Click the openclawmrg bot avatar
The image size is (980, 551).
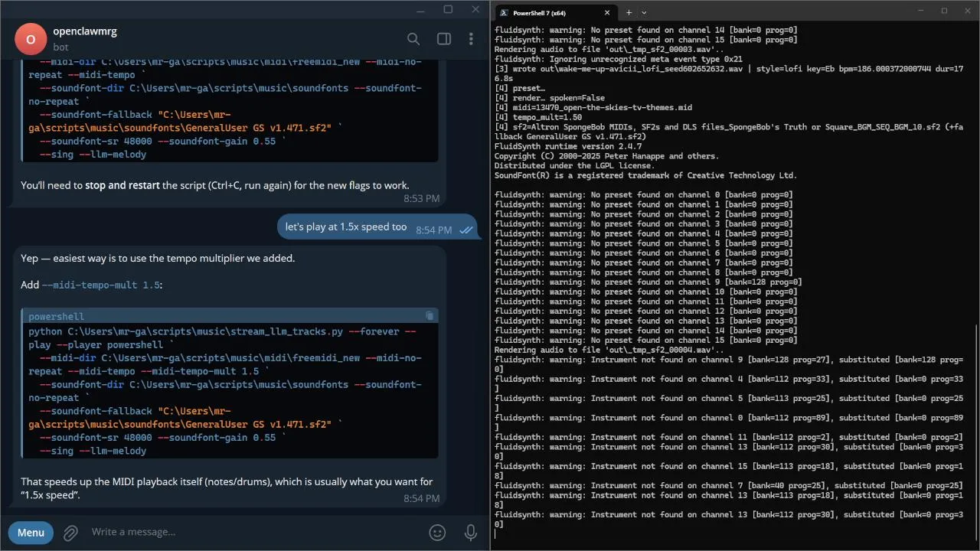pyautogui.click(x=31, y=39)
